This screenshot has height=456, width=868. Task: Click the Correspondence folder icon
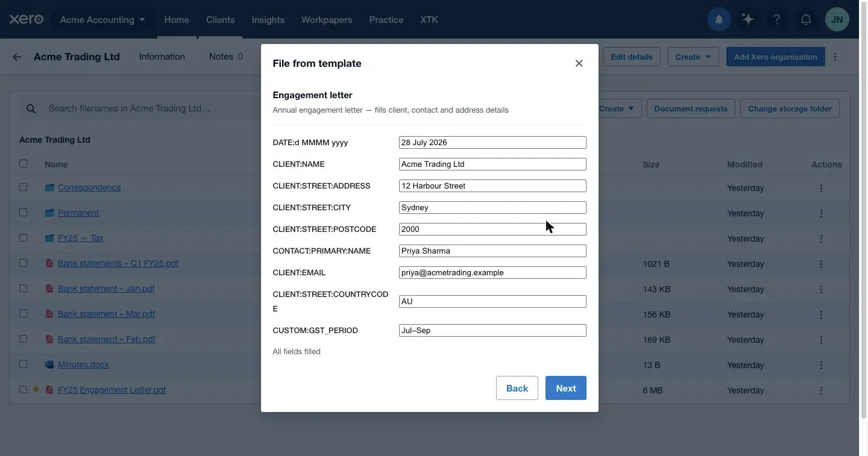pyautogui.click(x=49, y=187)
